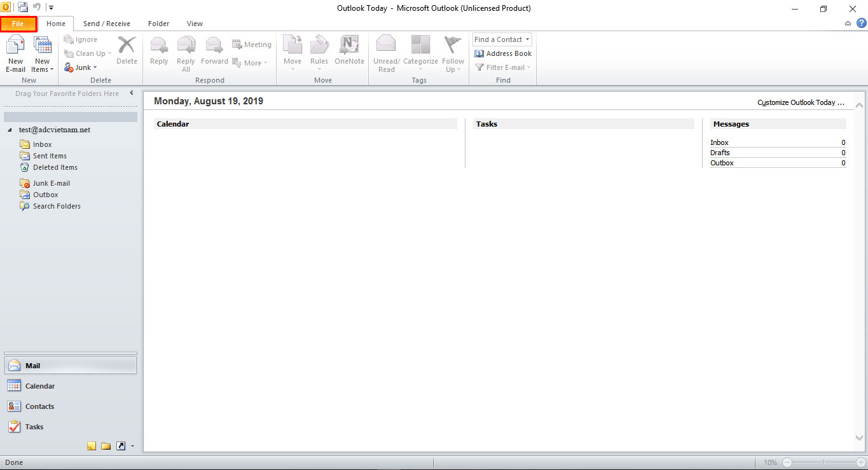Click the Outlook application icon in title bar
868x470 pixels.
tap(6, 7)
